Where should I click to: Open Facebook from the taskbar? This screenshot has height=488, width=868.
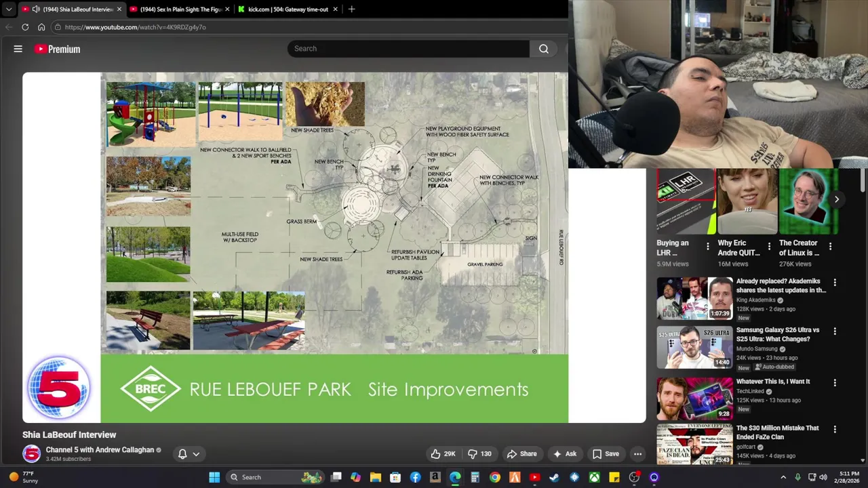[415, 477]
